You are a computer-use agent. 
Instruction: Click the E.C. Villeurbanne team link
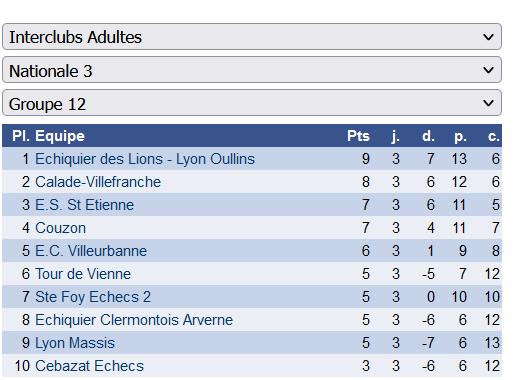(91, 251)
